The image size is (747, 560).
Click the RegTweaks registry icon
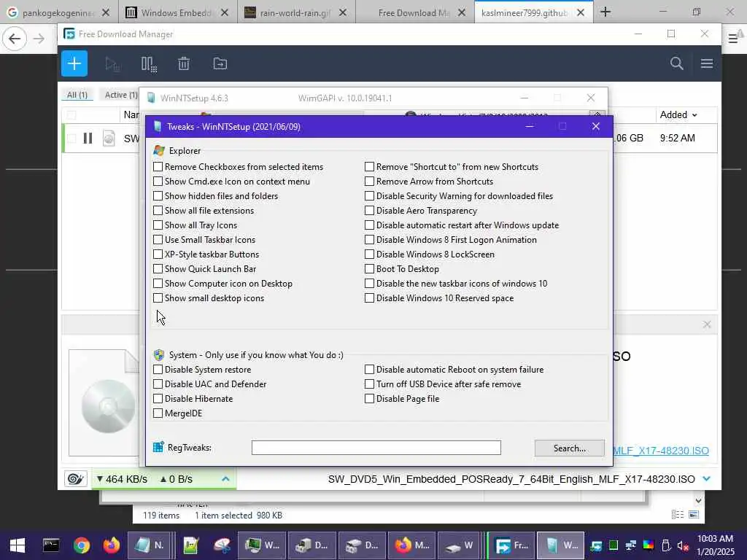coord(158,447)
